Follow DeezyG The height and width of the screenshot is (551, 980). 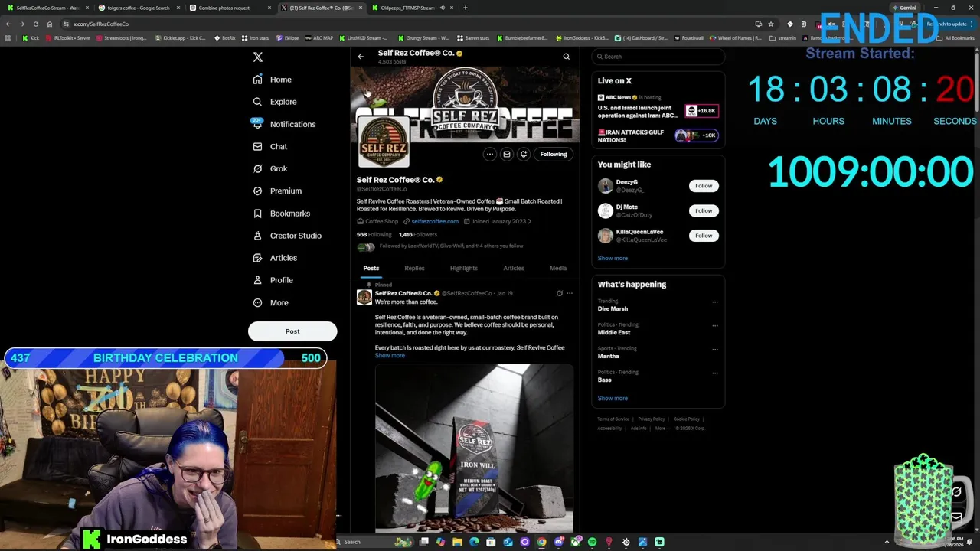pos(704,186)
